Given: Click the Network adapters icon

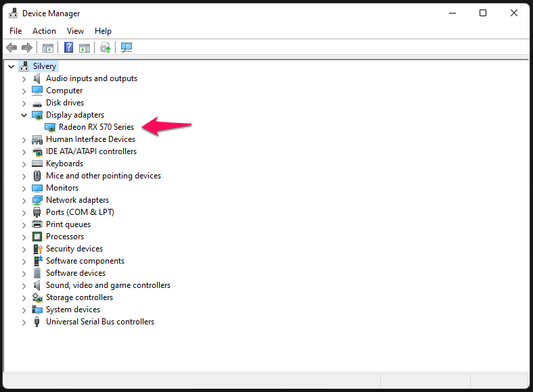Looking at the screenshot, I should (x=37, y=201).
